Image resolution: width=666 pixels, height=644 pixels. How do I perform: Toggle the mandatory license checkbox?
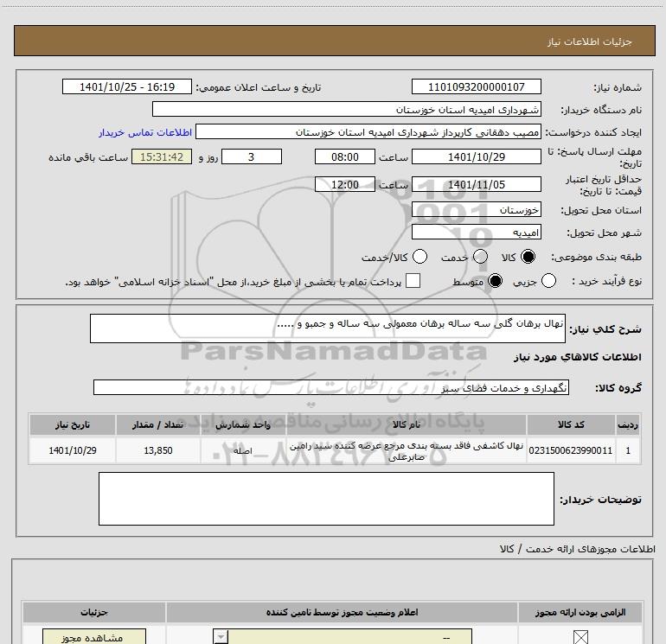click(x=580, y=637)
